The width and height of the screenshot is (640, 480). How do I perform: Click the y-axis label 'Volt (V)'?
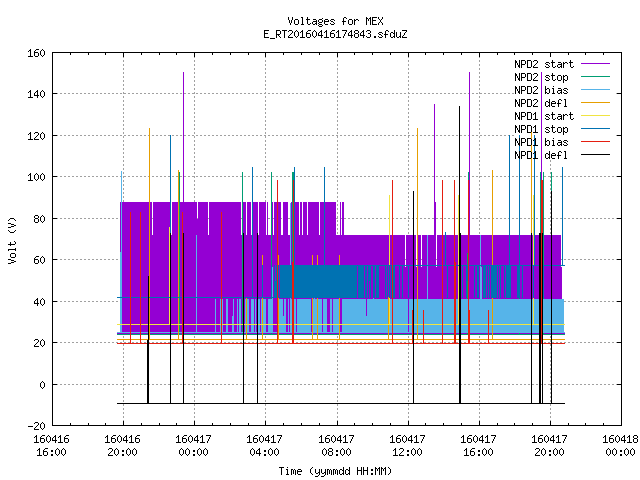click(x=12, y=240)
